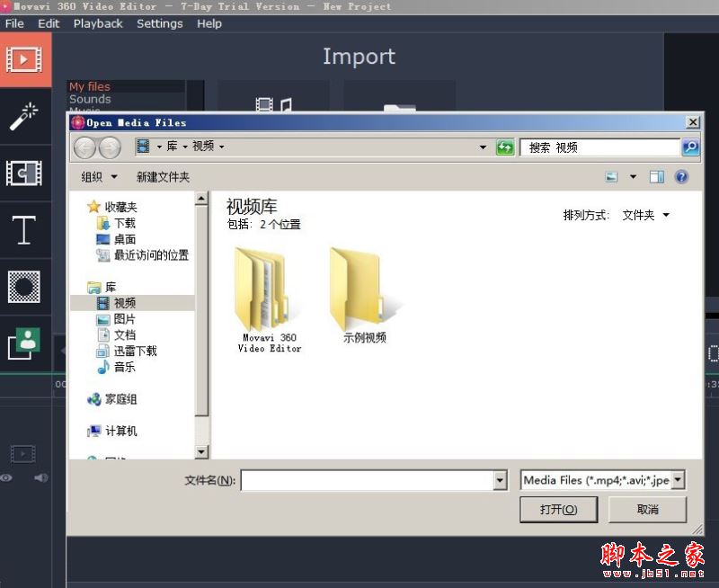Open the Help menu

209,23
